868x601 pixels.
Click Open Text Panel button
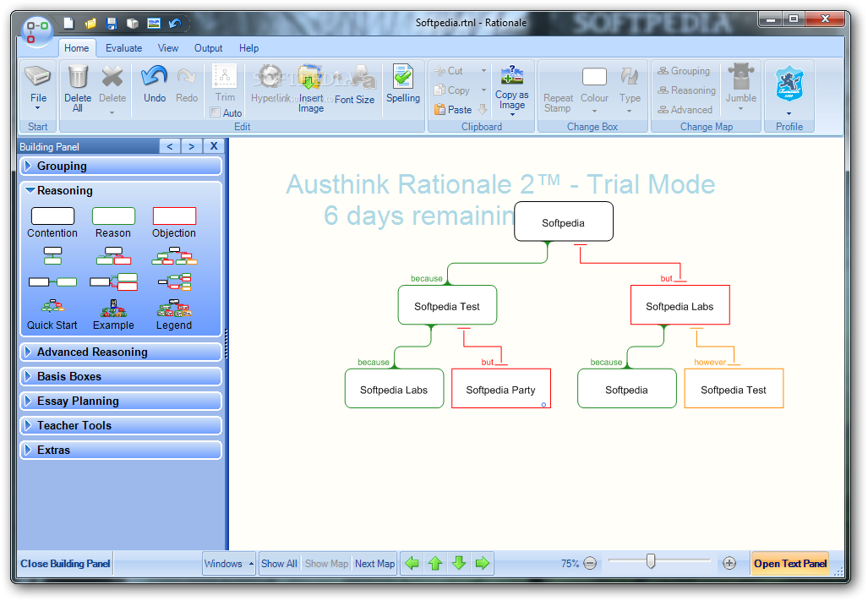[x=790, y=563]
